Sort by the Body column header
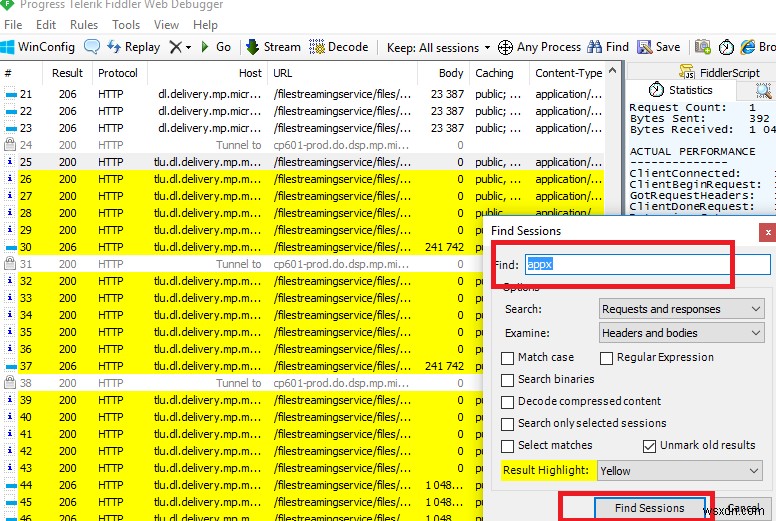Viewport: 776px width, 521px height. (x=444, y=73)
